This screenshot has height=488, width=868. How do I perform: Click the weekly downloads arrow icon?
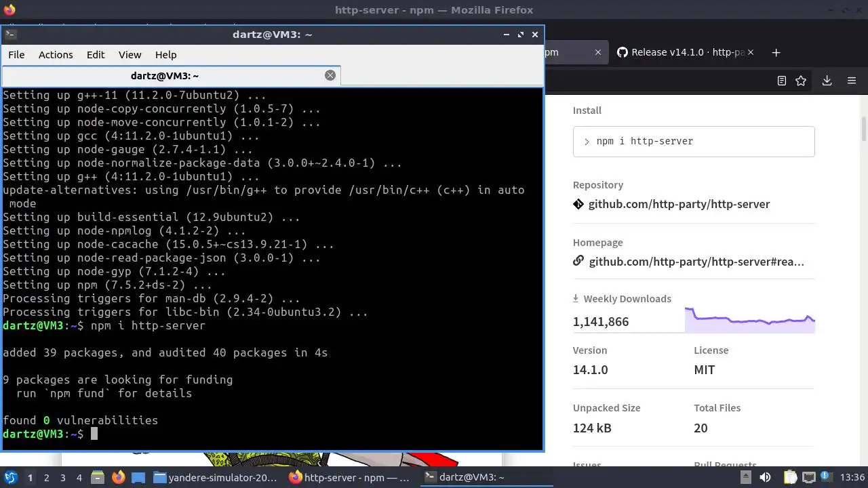point(576,298)
